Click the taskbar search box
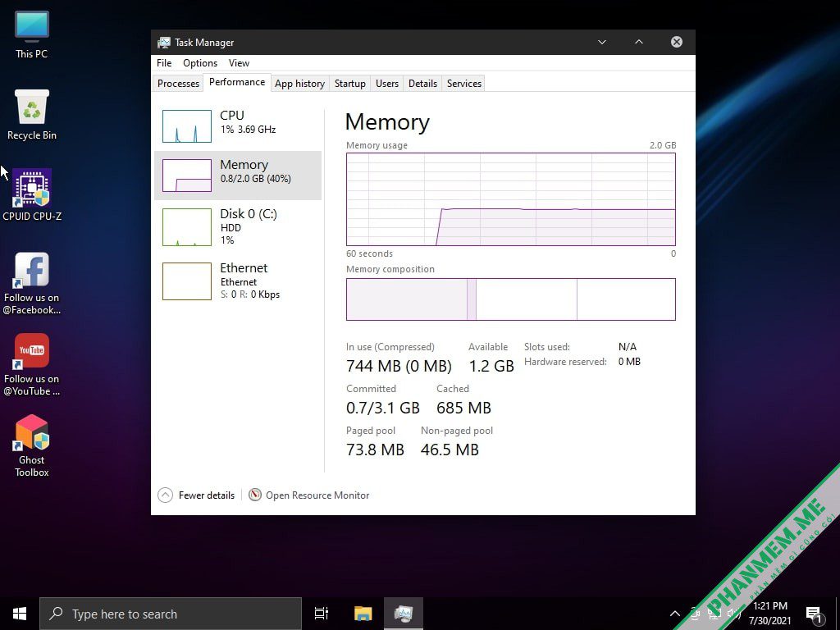The height and width of the screenshot is (630, 840). [x=171, y=614]
